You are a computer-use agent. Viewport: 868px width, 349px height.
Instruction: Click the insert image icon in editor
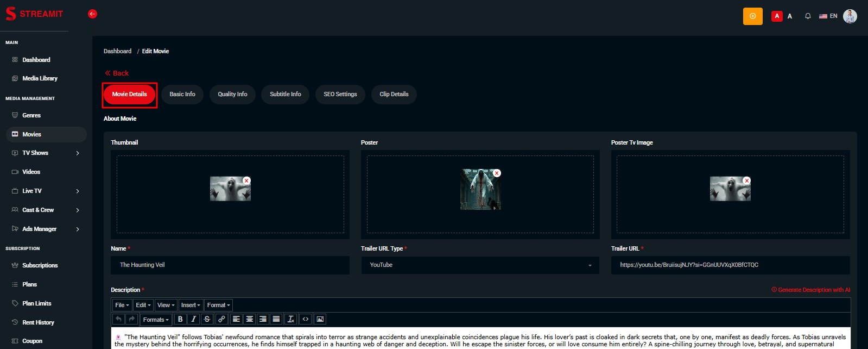320,319
